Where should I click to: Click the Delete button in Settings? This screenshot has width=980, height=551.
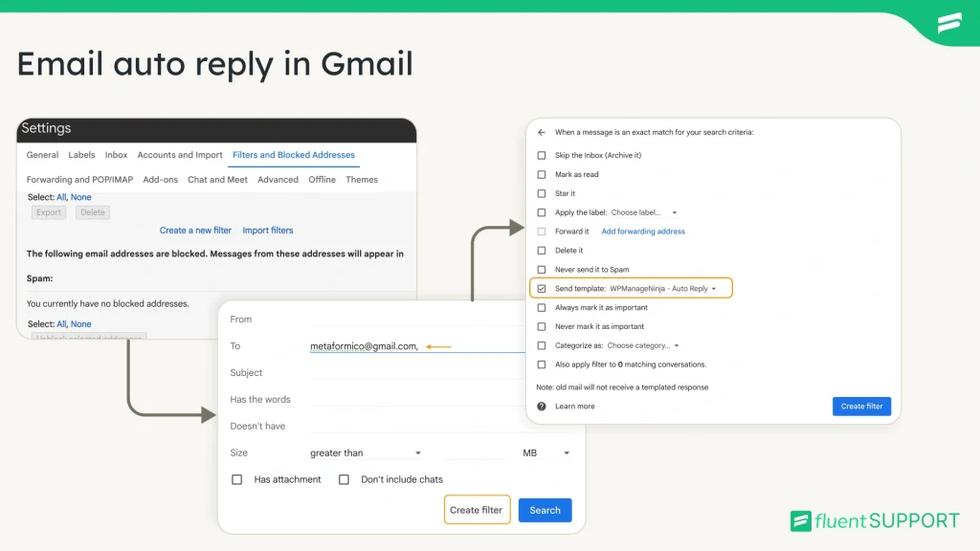click(x=93, y=212)
